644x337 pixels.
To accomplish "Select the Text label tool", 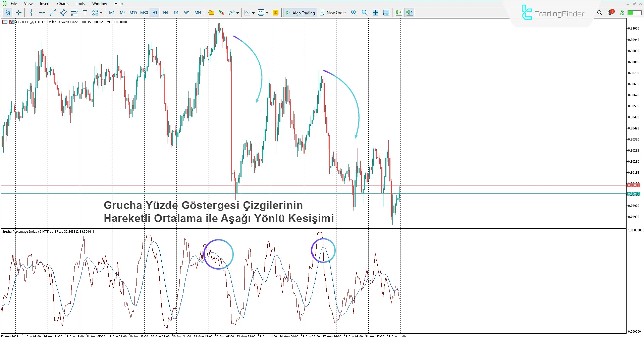I will (85, 12).
